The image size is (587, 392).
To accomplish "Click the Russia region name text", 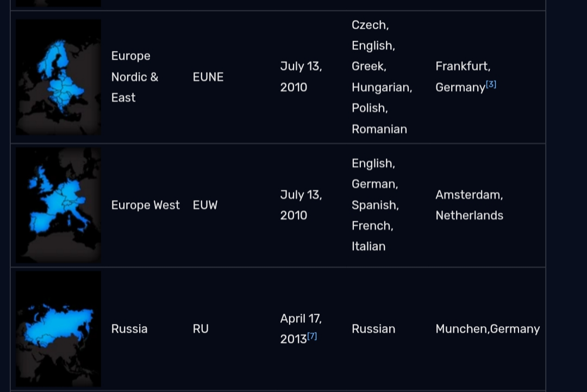I will point(129,329).
